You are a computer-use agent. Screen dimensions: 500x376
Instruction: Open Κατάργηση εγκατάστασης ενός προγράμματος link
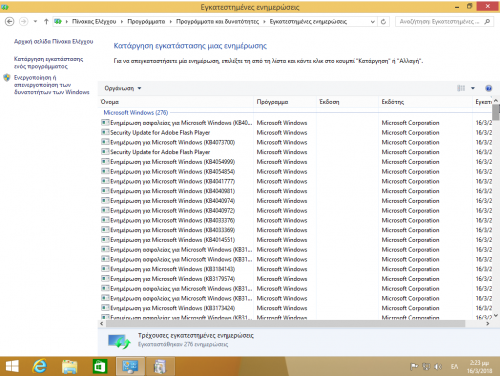click(48, 63)
